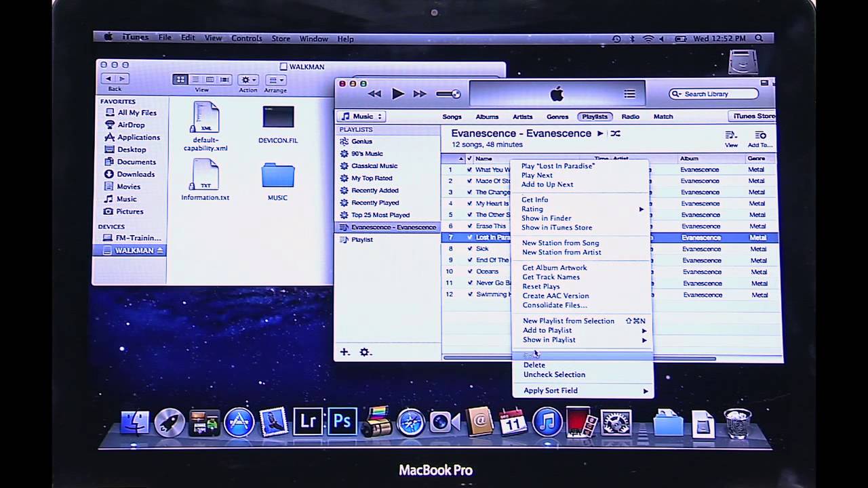Toggle the checkbox column header
This screenshot has width=868, height=488.
[469, 159]
